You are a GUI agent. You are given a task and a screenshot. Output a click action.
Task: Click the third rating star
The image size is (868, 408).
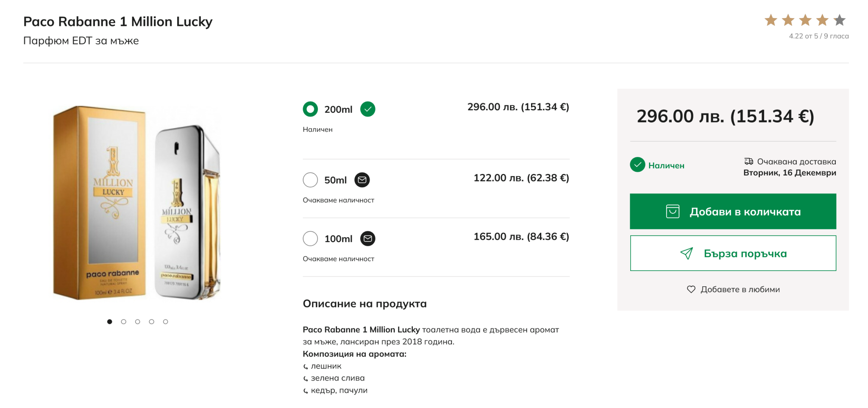pos(805,20)
